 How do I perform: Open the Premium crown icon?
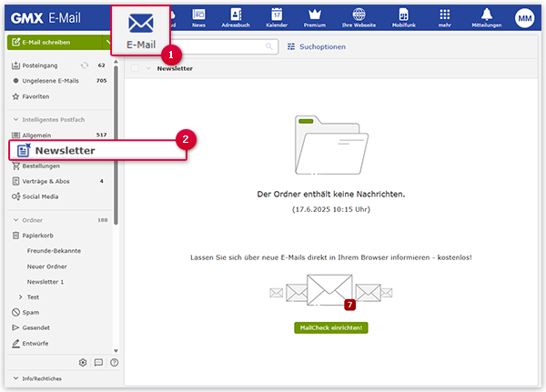point(315,18)
